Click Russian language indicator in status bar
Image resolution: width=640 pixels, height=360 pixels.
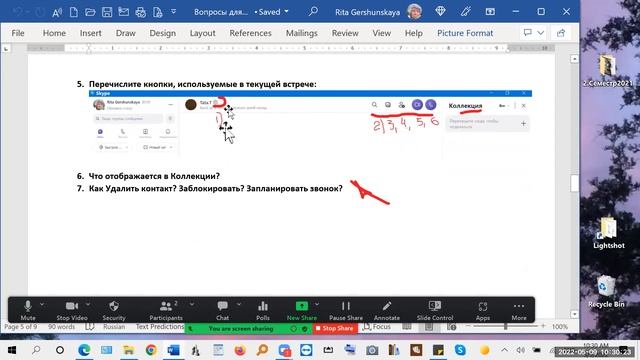[x=114, y=327]
